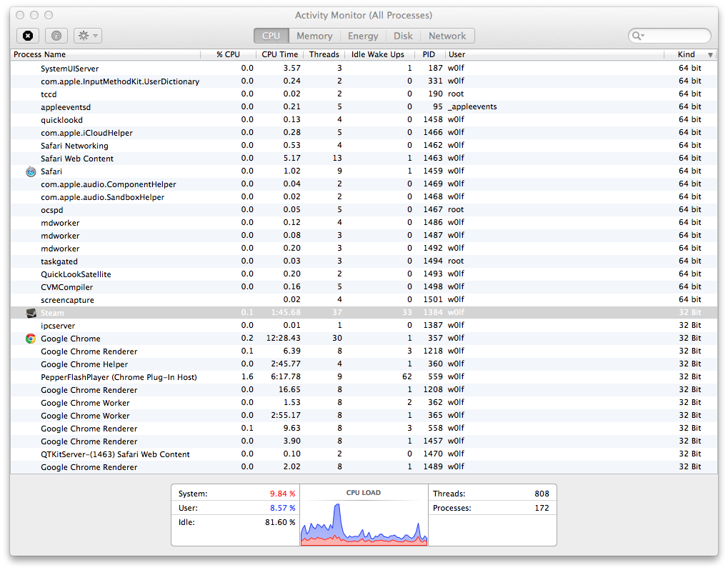This screenshot has width=728, height=570.
Task: Click the Processes count 172
Action: [542, 508]
